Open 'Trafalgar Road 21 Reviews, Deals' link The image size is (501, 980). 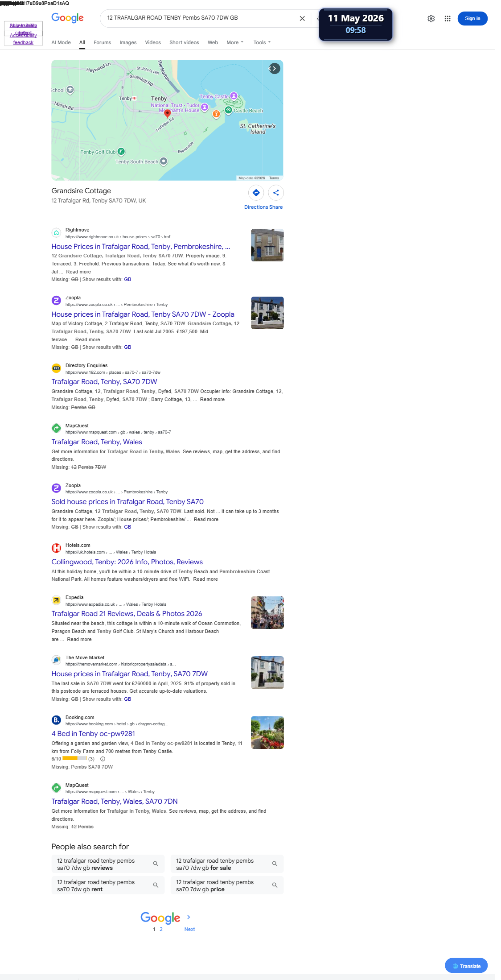(127, 613)
